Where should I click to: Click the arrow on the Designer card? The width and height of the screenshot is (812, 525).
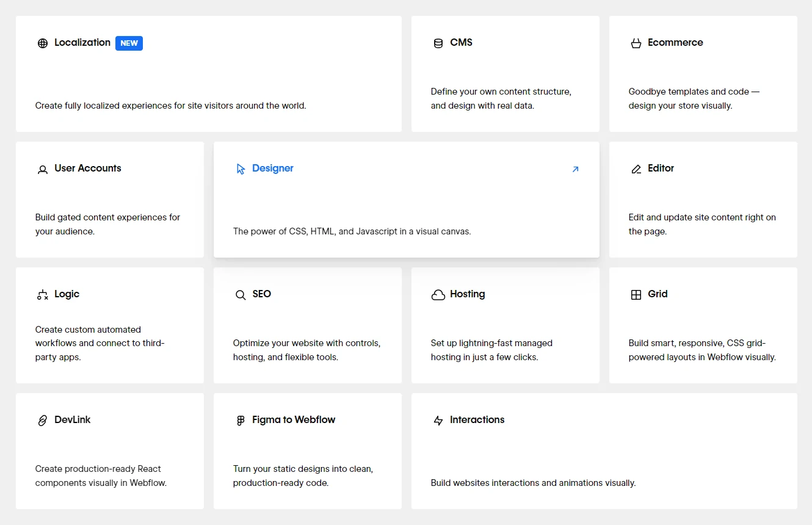tap(575, 169)
